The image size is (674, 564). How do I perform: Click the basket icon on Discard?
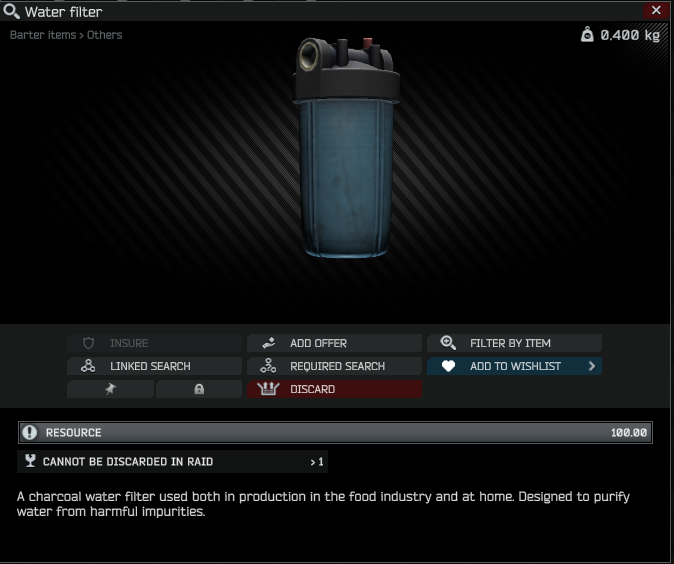coord(268,389)
